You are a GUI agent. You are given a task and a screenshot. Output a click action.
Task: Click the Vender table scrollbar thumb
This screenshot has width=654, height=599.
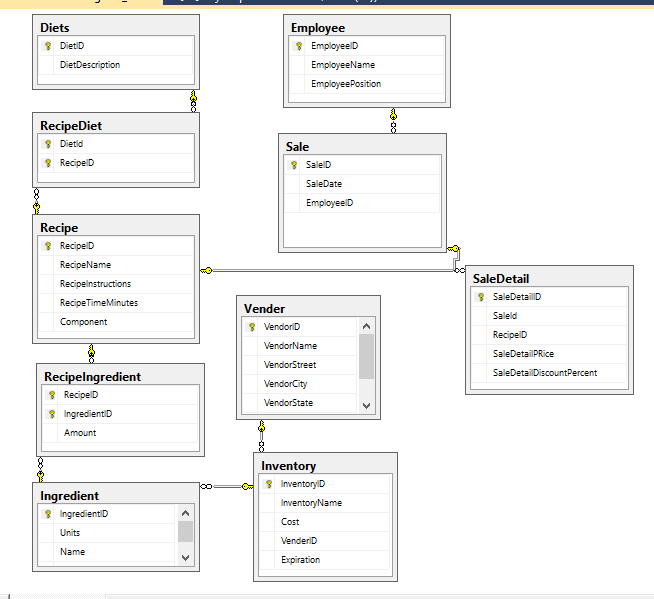(x=367, y=357)
